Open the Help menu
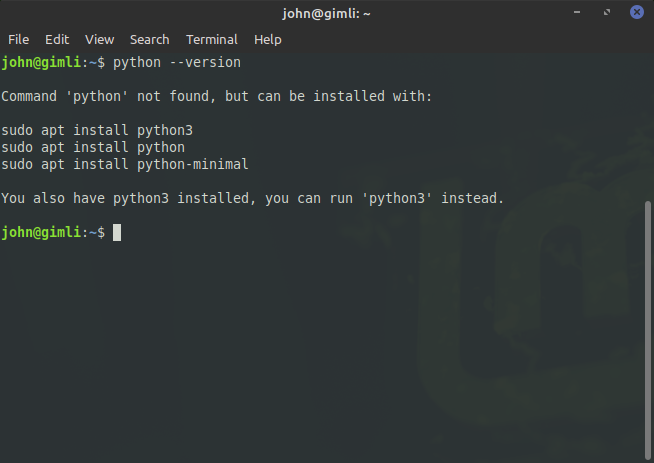The image size is (654, 463). (267, 40)
